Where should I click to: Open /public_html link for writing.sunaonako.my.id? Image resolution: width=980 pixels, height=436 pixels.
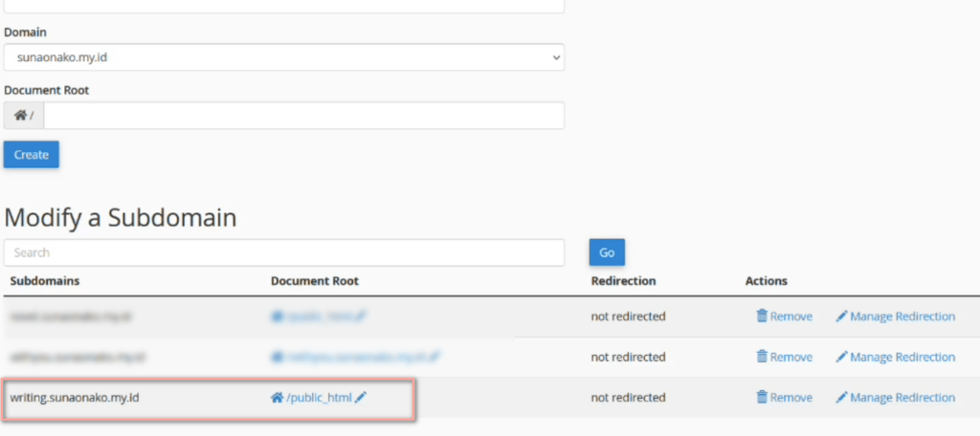(x=319, y=398)
